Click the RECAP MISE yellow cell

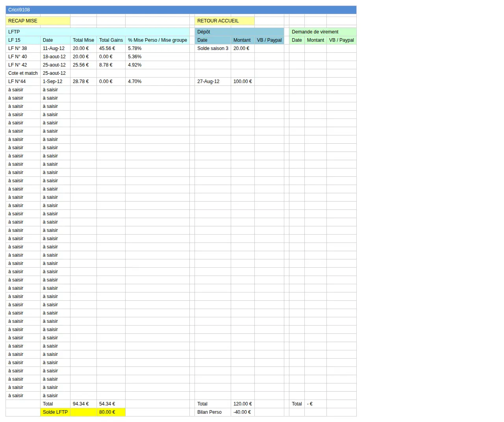coord(38,21)
